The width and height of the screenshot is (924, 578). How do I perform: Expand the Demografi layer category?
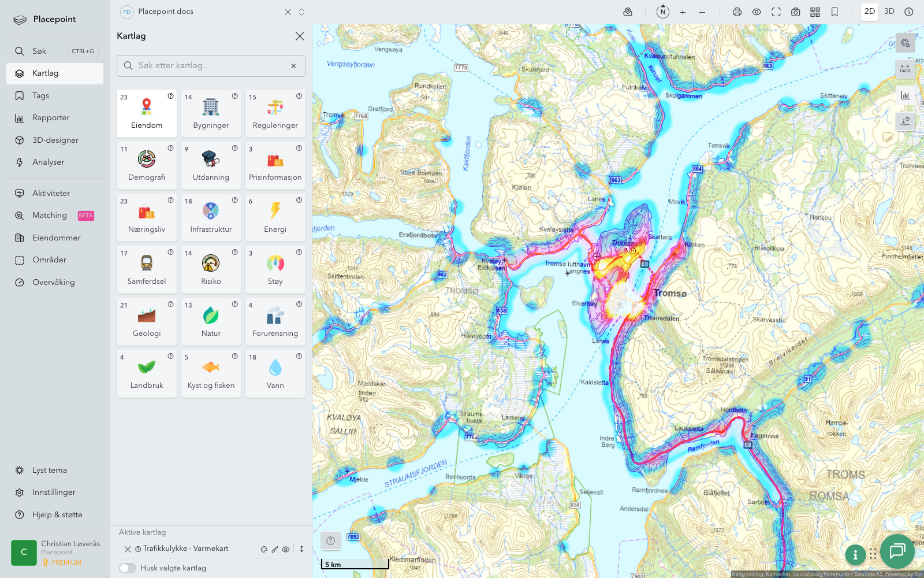point(147,165)
